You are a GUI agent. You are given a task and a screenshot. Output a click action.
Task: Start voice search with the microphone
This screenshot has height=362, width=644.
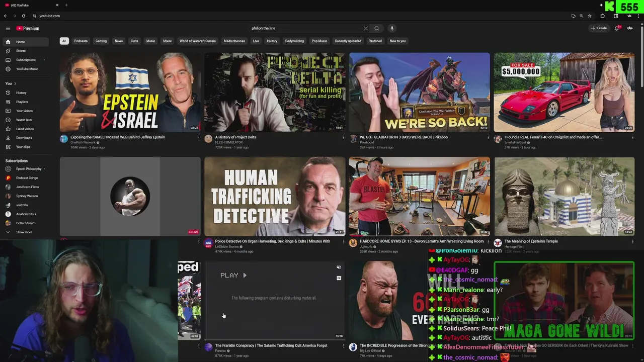(x=392, y=28)
